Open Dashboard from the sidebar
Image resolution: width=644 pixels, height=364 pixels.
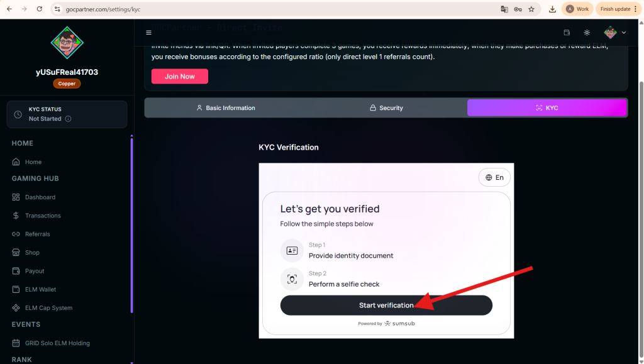coord(40,197)
